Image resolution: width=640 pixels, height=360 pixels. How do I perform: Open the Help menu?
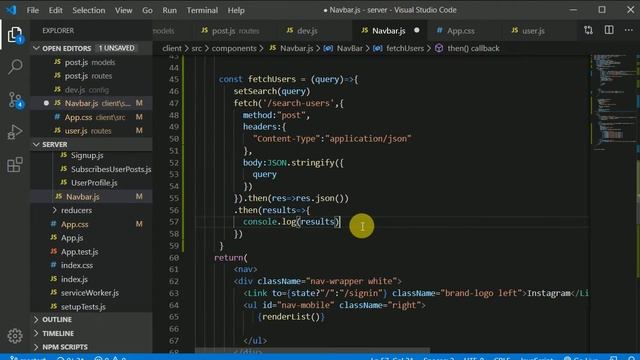click(236, 10)
